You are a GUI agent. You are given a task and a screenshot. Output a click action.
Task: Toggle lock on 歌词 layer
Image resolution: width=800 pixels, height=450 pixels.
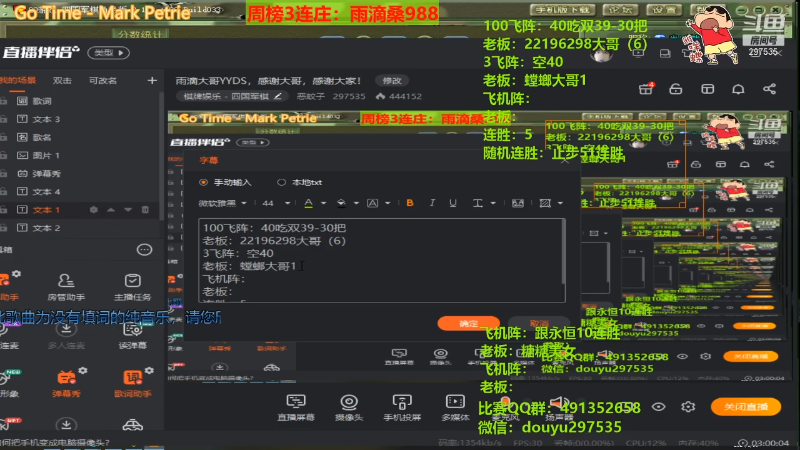click(x=4, y=101)
